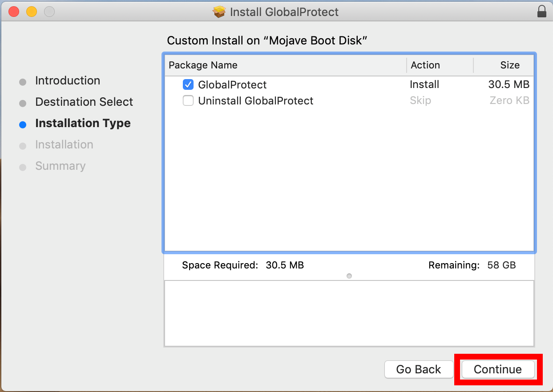
Task: Click the Introduction step in sidebar
Action: pyautogui.click(x=68, y=80)
